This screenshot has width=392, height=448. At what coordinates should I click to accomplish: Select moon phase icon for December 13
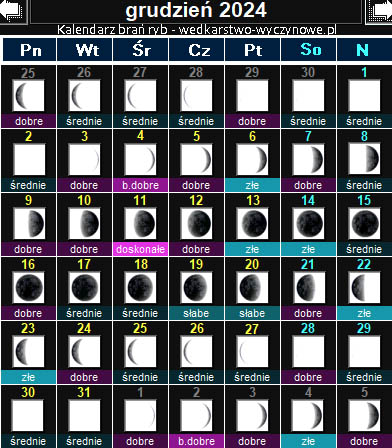click(x=252, y=224)
